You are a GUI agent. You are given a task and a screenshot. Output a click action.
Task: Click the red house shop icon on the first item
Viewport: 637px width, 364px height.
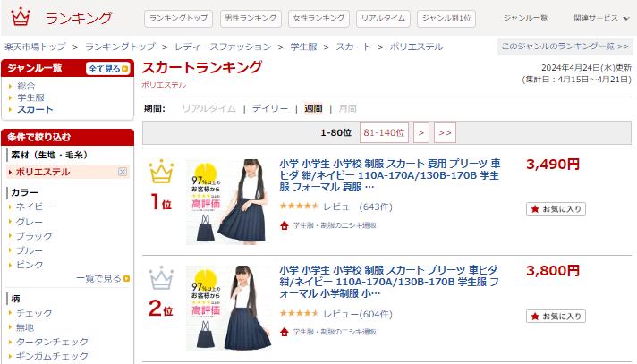pos(285,225)
